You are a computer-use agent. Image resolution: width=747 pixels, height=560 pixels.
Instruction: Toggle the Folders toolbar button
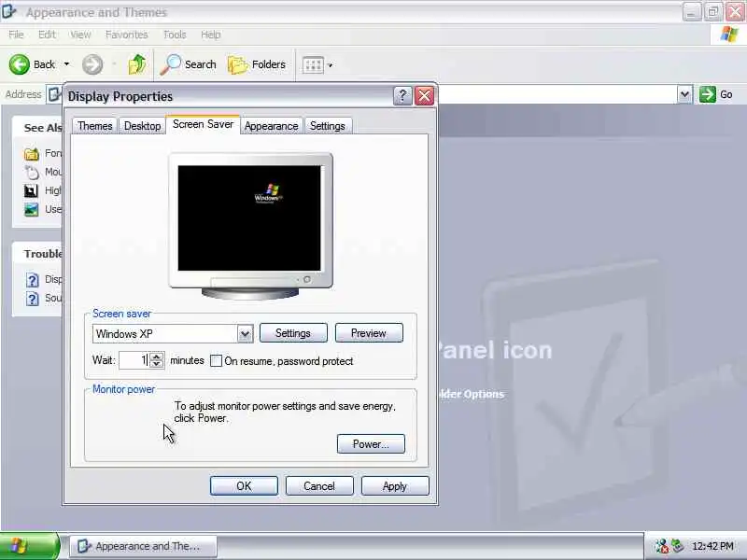pos(257,64)
